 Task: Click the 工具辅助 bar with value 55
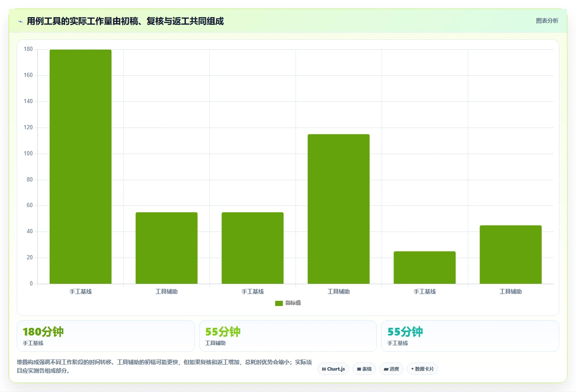167,248
